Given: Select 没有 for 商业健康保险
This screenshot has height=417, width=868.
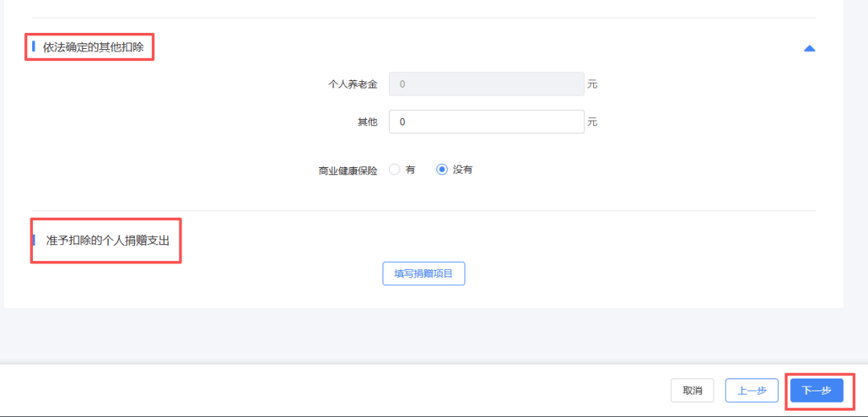Looking at the screenshot, I should point(441,170).
